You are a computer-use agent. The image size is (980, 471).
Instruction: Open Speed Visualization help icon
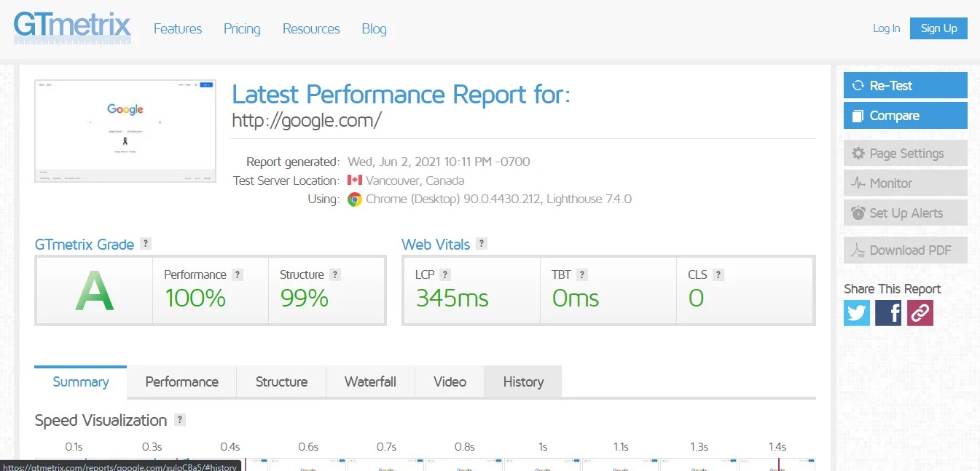tap(180, 420)
